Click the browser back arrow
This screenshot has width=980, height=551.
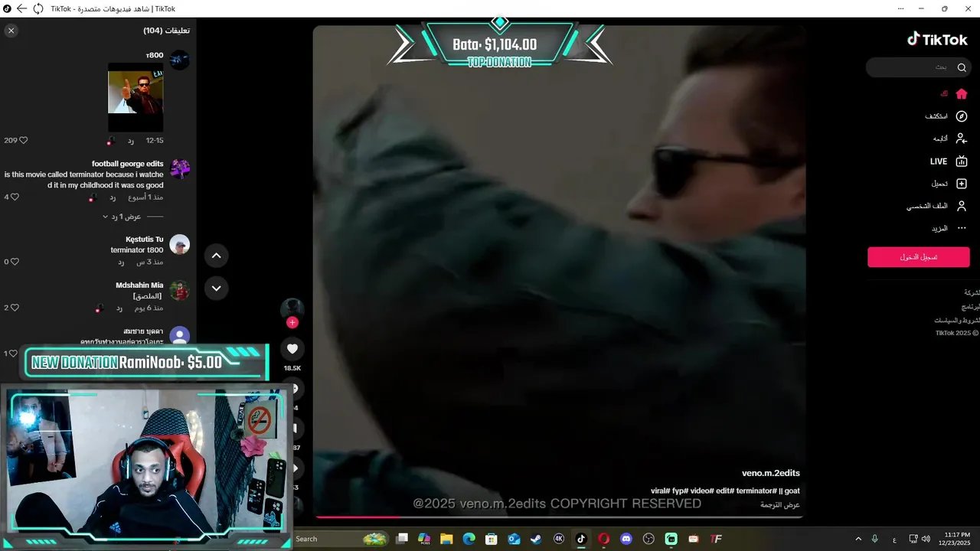click(21, 8)
